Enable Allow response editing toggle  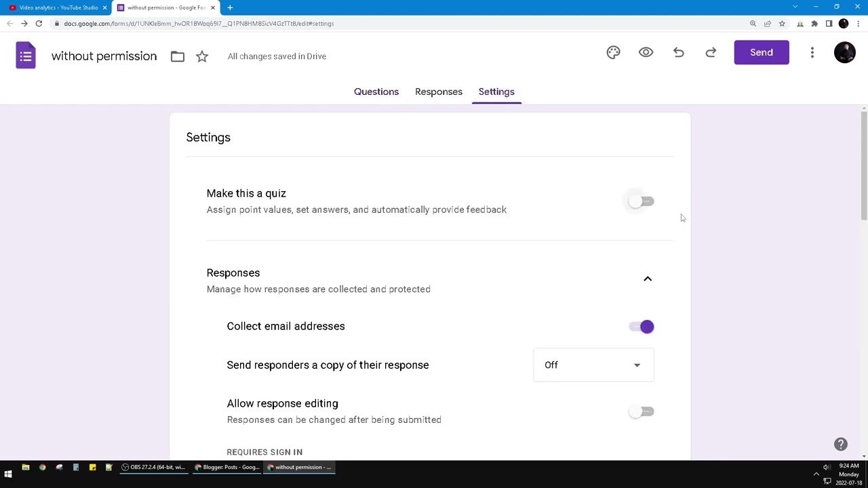tap(641, 411)
